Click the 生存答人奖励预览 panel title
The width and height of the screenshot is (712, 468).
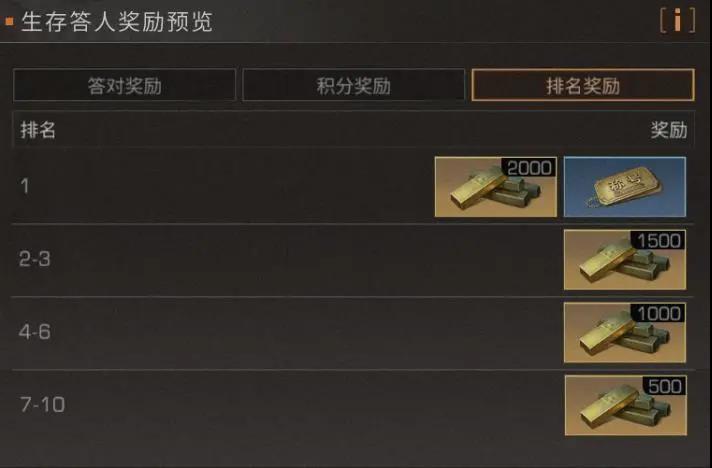(117, 22)
